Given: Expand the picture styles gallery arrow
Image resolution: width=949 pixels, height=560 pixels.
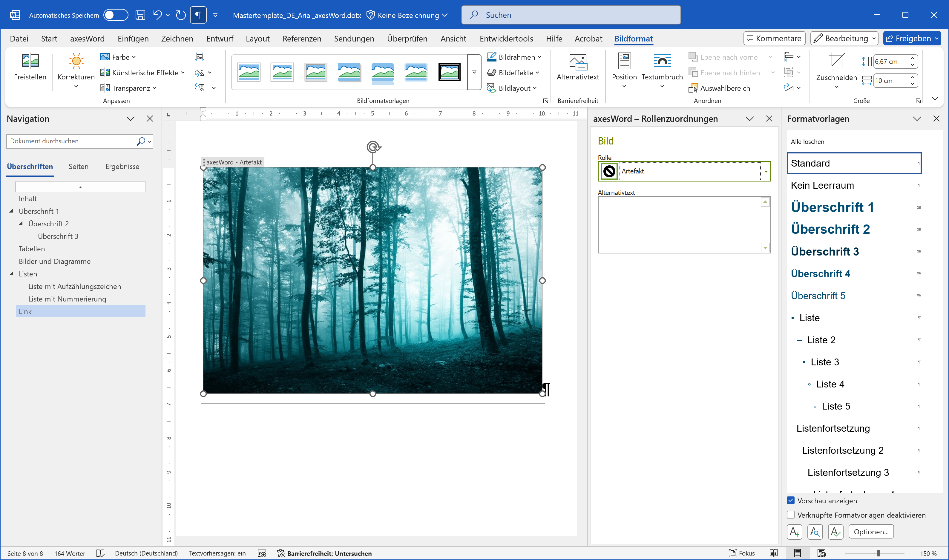Looking at the screenshot, I should 474,72.
